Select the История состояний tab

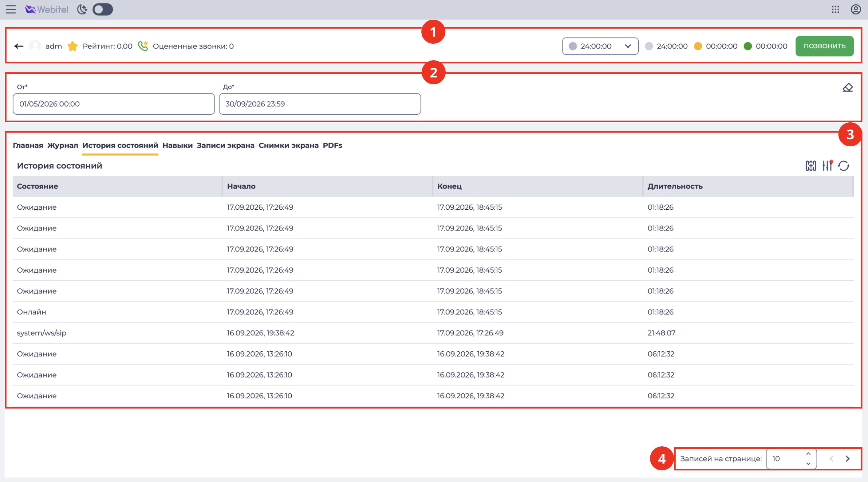120,145
